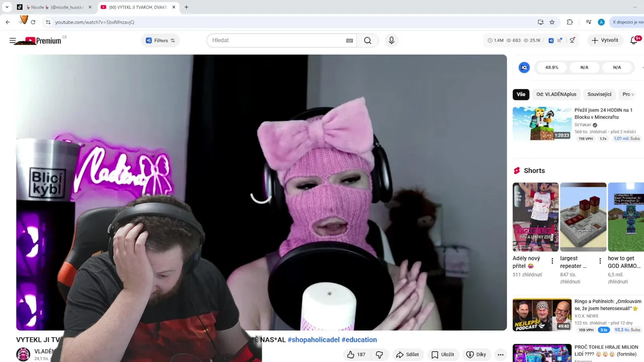Screen dimensions: 644x362
Task: Open the VLADĚNA channel avatar
Action: pos(23,354)
